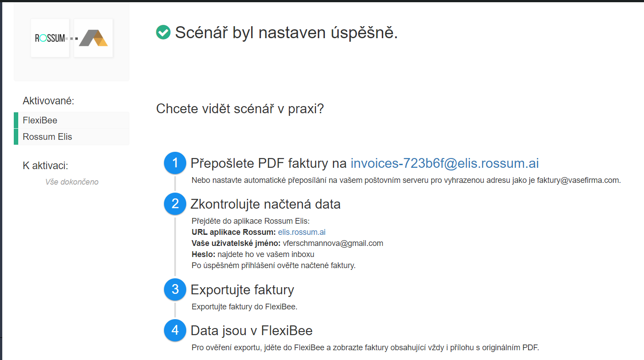Click the FlexiBee logo tile

click(93, 38)
